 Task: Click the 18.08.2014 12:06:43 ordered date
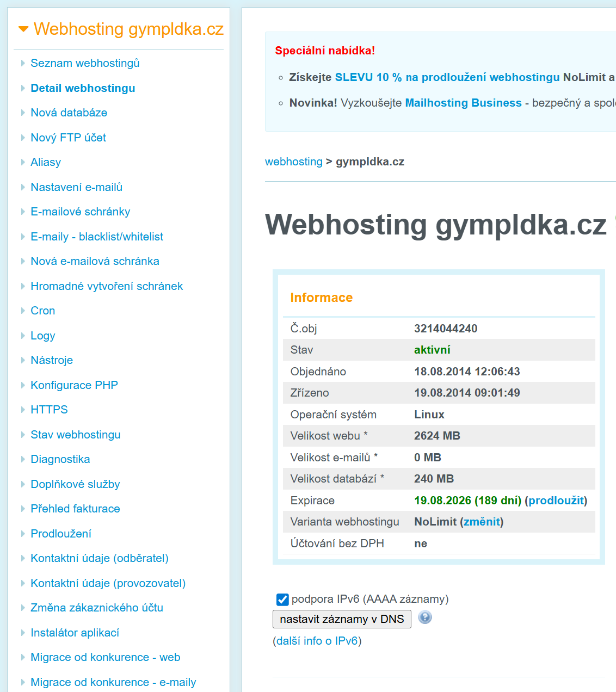[x=467, y=372]
